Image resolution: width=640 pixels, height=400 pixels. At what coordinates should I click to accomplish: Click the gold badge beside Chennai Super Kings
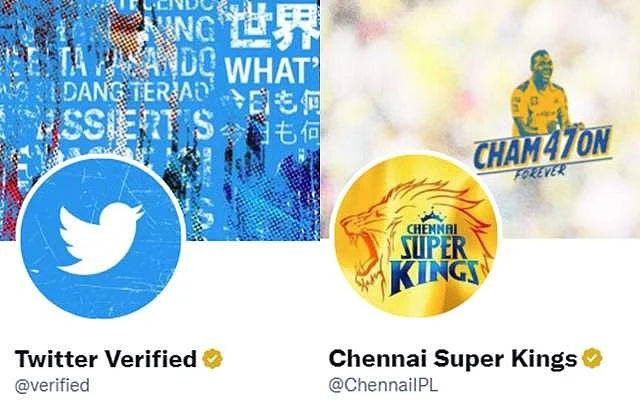592,358
